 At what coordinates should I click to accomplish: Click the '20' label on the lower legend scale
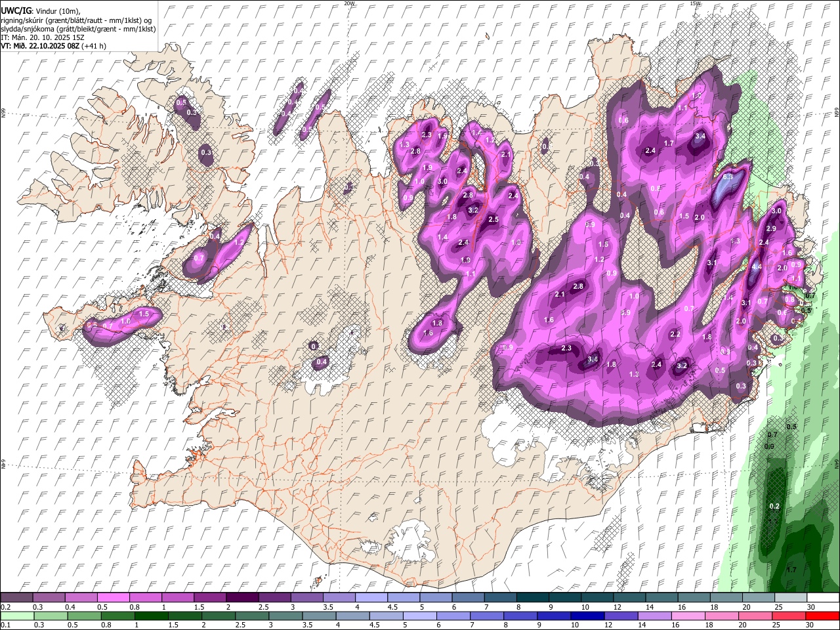[x=744, y=625]
